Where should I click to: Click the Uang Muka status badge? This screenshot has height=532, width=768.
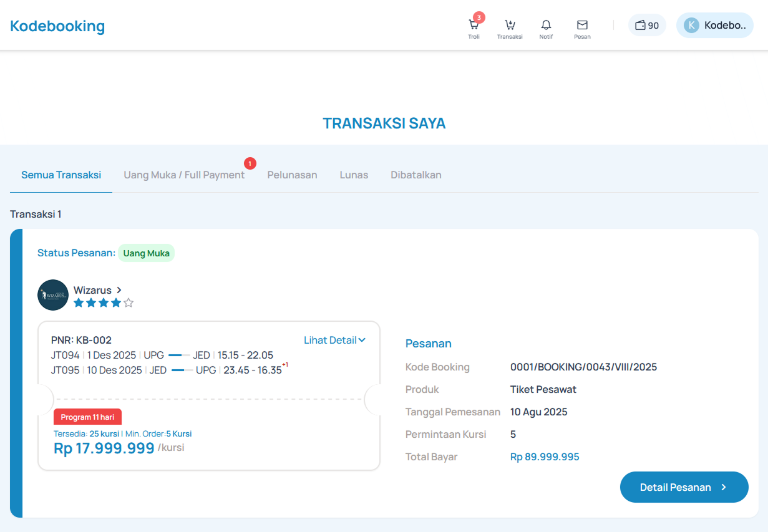[x=146, y=253]
